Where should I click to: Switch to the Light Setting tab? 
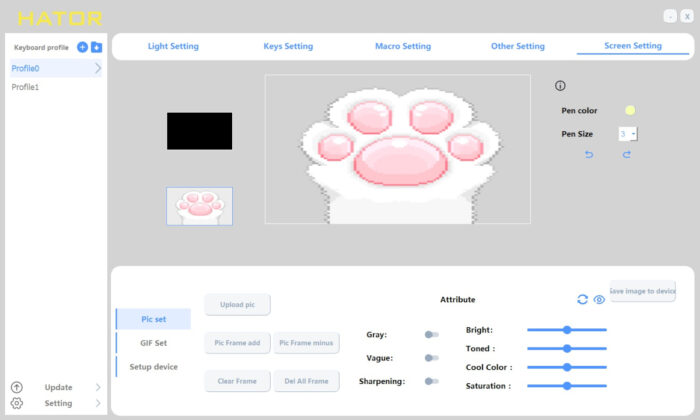click(173, 46)
